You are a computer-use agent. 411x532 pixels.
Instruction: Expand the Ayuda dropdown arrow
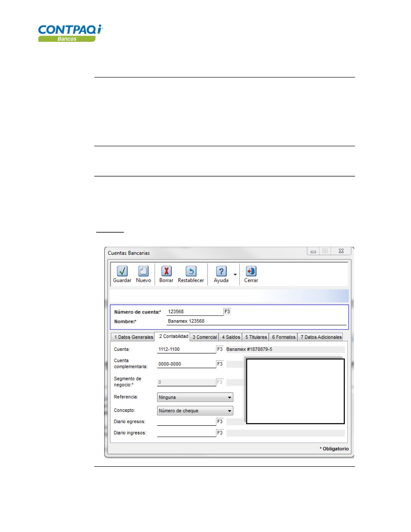click(235, 274)
